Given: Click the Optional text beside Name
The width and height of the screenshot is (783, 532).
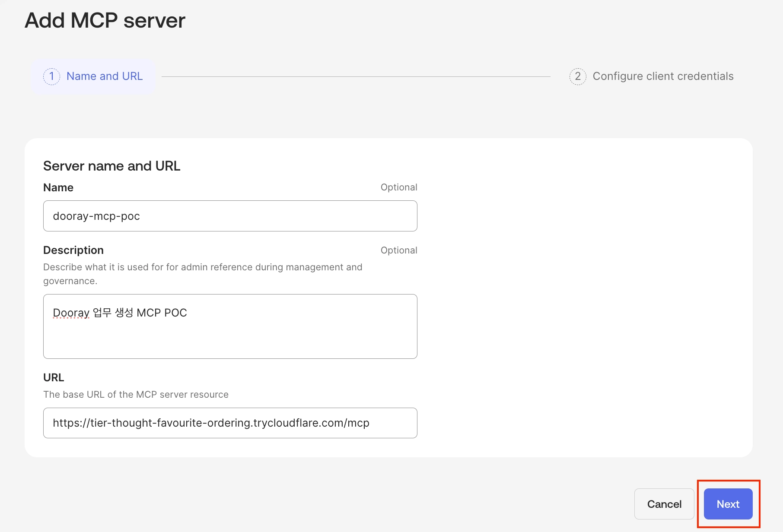Looking at the screenshot, I should 399,187.
